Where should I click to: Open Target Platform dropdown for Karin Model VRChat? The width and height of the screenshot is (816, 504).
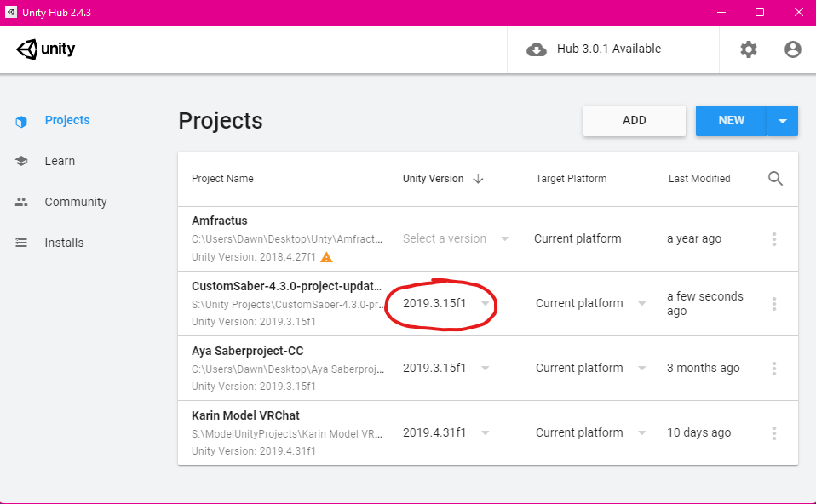tap(641, 432)
